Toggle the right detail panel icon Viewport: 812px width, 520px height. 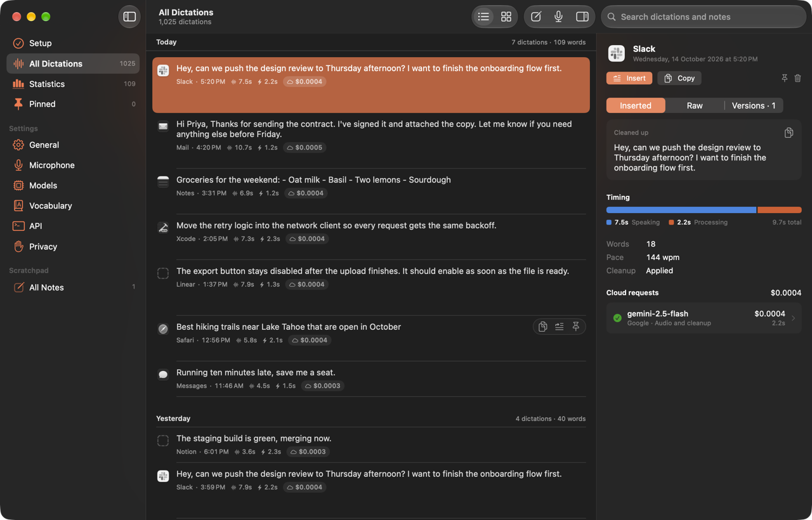point(582,16)
